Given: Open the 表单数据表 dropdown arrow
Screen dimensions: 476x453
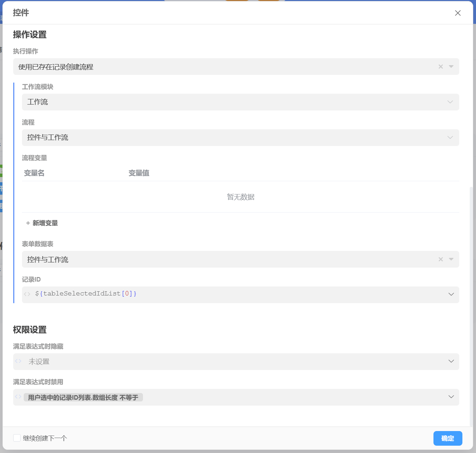Looking at the screenshot, I should tap(451, 259).
